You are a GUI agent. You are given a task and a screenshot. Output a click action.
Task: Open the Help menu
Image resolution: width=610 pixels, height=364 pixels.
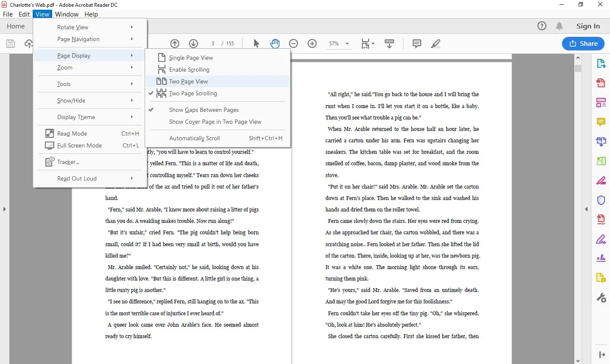pos(91,14)
